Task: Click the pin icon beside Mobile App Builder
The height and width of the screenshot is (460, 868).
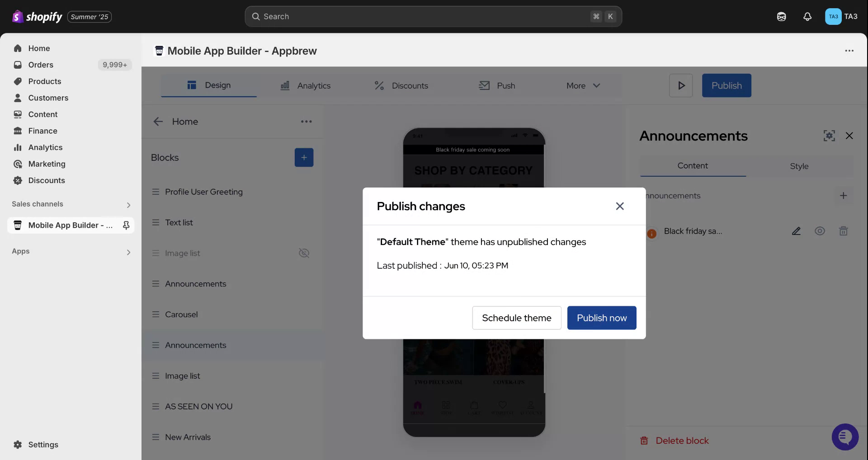Action: point(126,225)
